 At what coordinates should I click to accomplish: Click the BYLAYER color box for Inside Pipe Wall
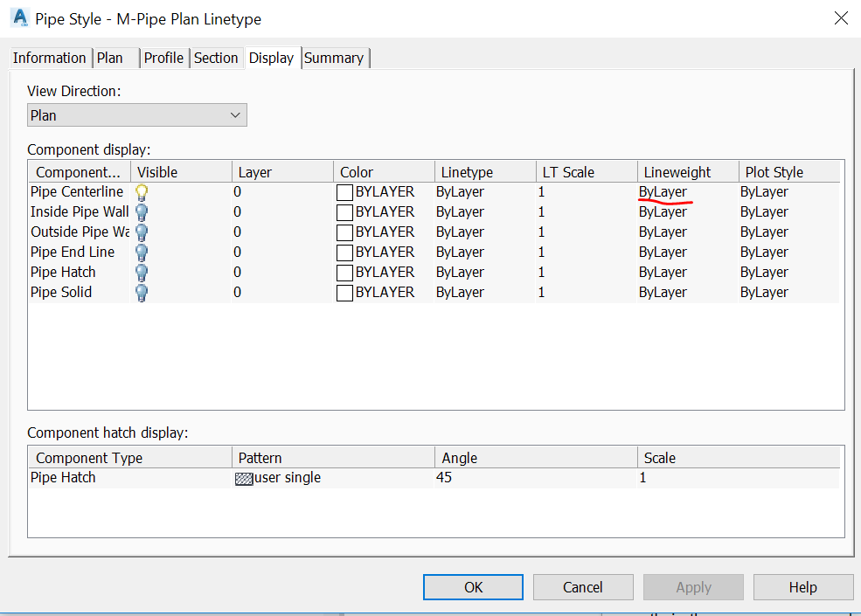click(344, 211)
